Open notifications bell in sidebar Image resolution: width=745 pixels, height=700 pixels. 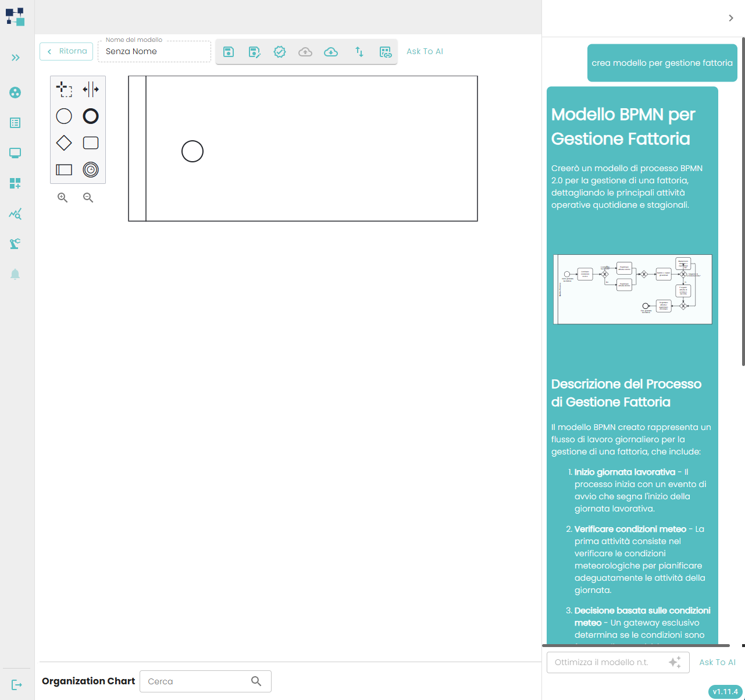pos(15,274)
